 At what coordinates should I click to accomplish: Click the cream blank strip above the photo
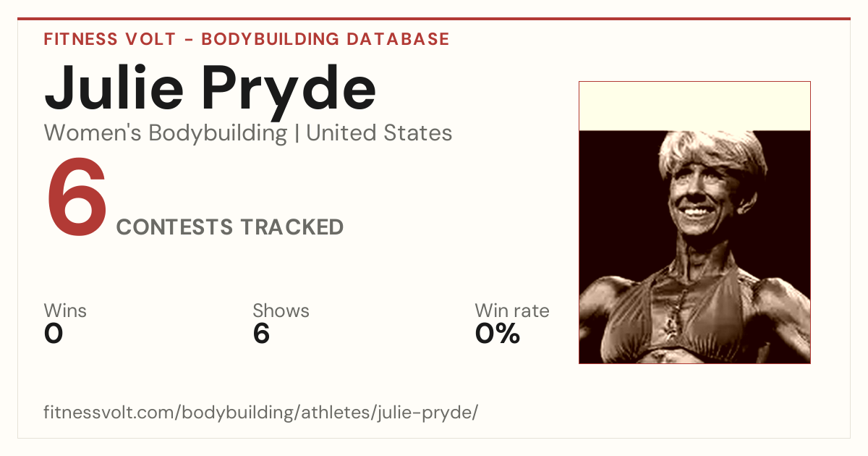point(694,106)
